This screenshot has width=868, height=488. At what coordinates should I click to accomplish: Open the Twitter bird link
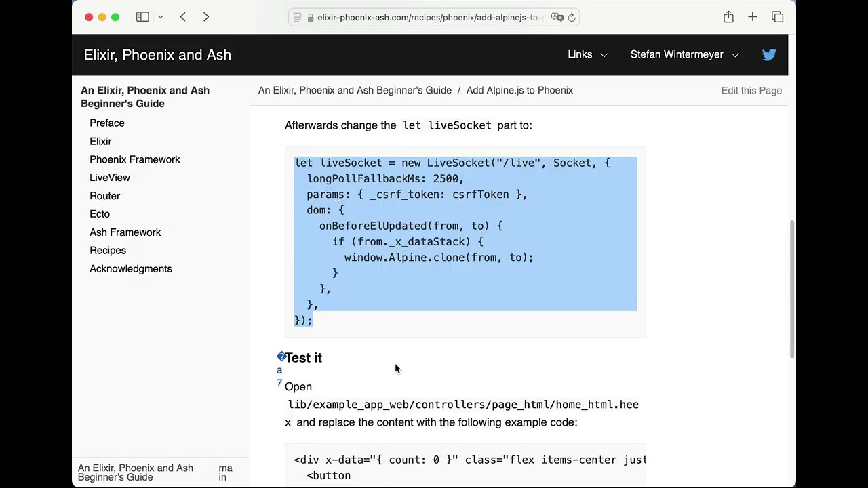point(769,55)
